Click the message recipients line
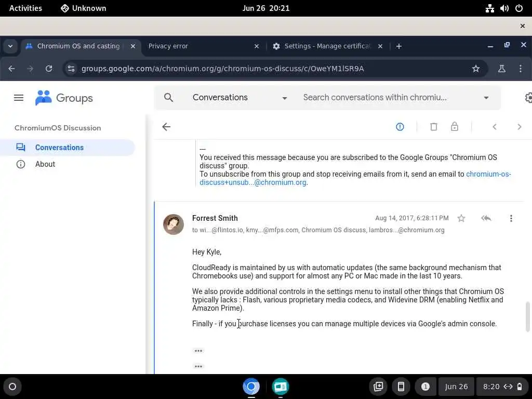The height and width of the screenshot is (399, 532). click(x=318, y=230)
